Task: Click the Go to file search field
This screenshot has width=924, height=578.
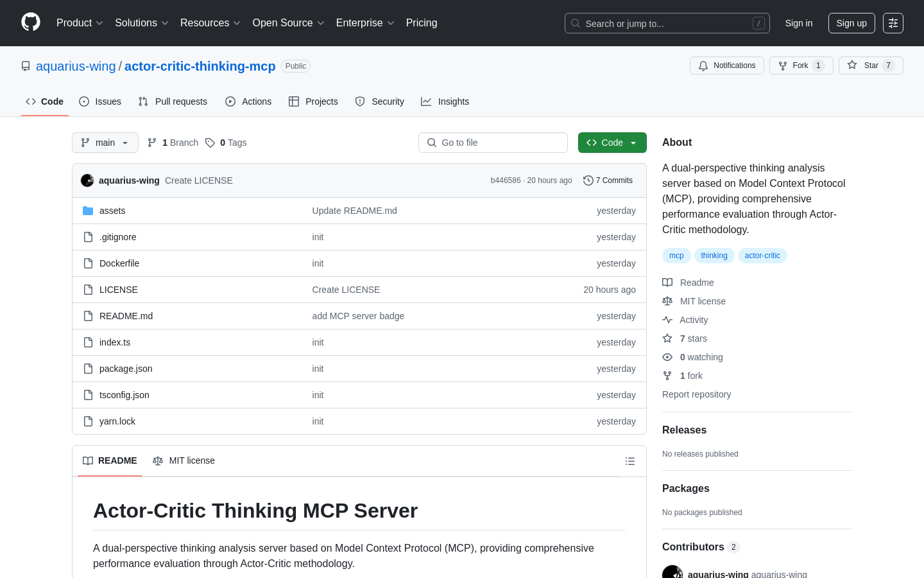Action: [493, 143]
